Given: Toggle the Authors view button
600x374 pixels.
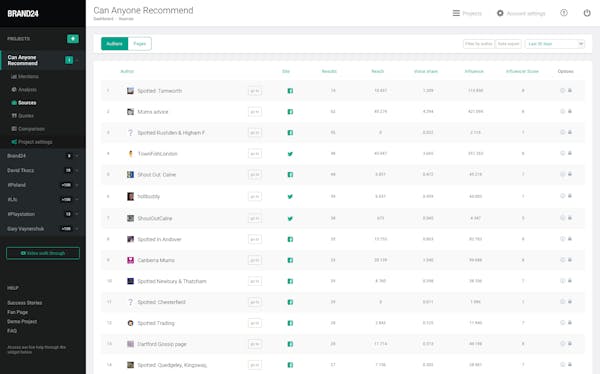Looking at the screenshot, I should coord(114,44).
